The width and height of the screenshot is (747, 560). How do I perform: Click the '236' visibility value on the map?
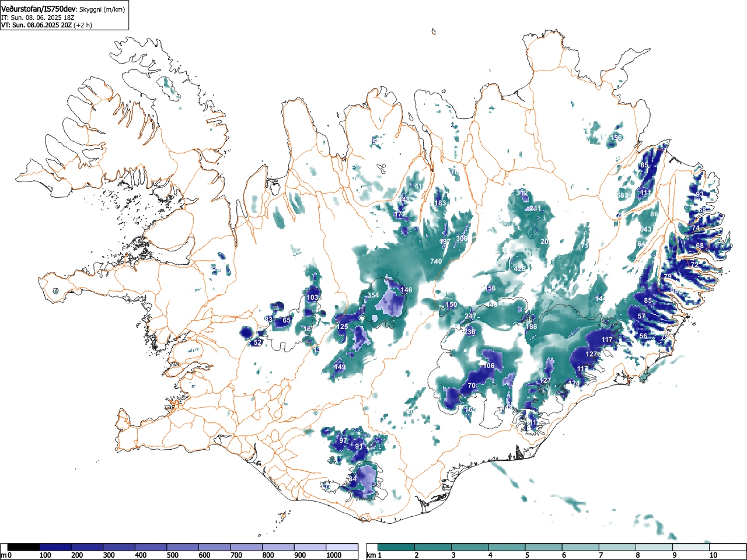coord(470,332)
